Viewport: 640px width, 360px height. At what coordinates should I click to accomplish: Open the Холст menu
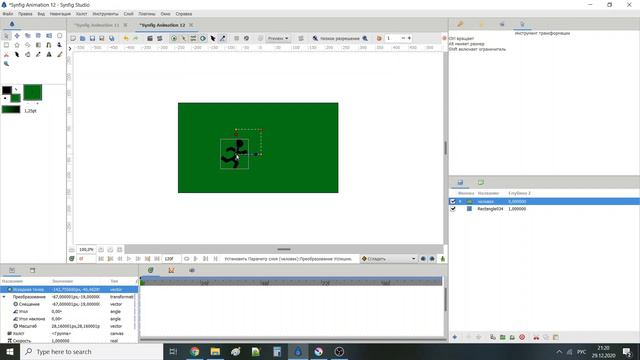pos(81,14)
